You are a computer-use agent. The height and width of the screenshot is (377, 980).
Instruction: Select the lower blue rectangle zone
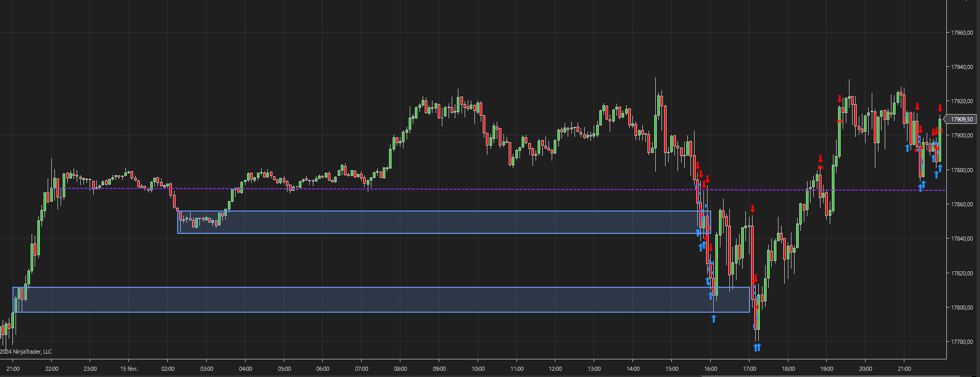point(381,300)
